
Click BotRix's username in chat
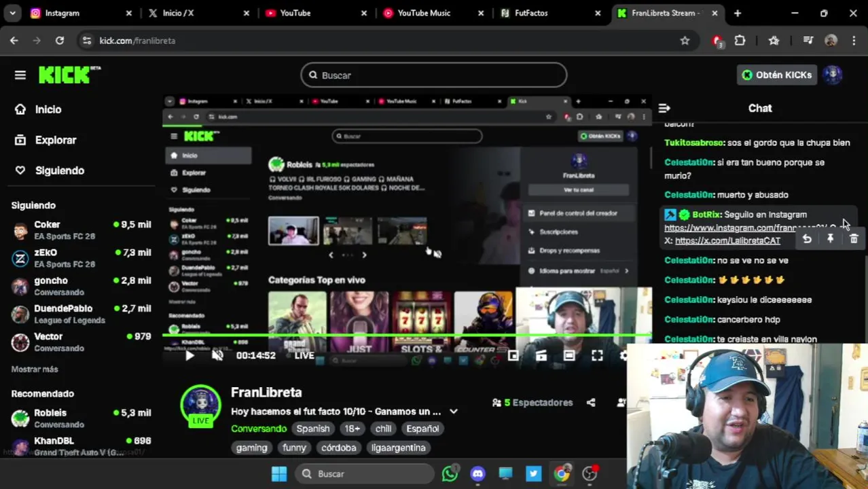706,215
